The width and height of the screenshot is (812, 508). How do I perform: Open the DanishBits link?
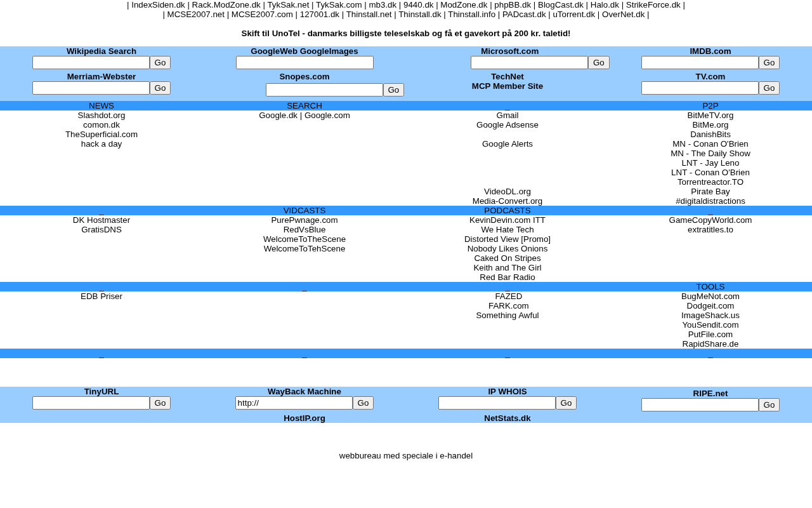710,135
